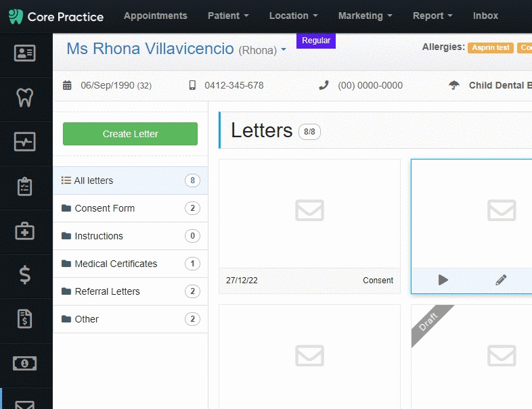The height and width of the screenshot is (409, 532).
Task: Open the Inbox menu item
Action: 485,16
